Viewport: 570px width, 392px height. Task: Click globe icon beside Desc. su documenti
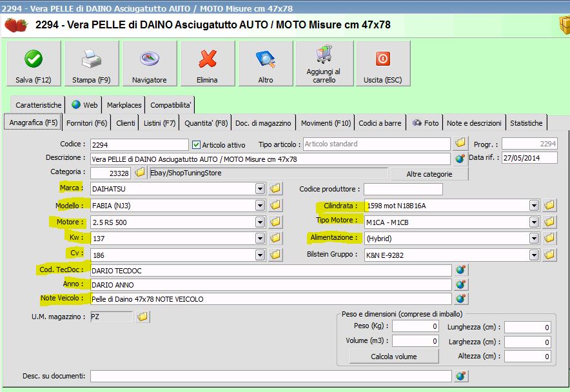(461, 376)
